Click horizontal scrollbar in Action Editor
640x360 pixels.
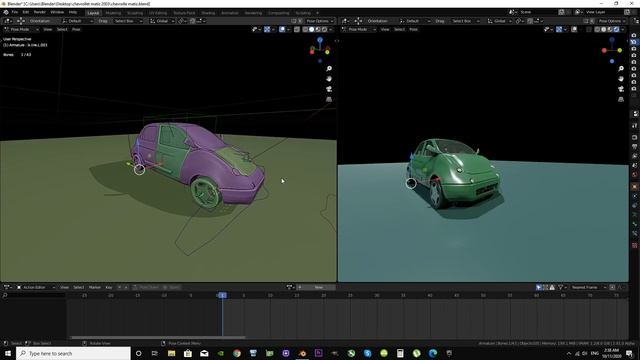pos(158,338)
